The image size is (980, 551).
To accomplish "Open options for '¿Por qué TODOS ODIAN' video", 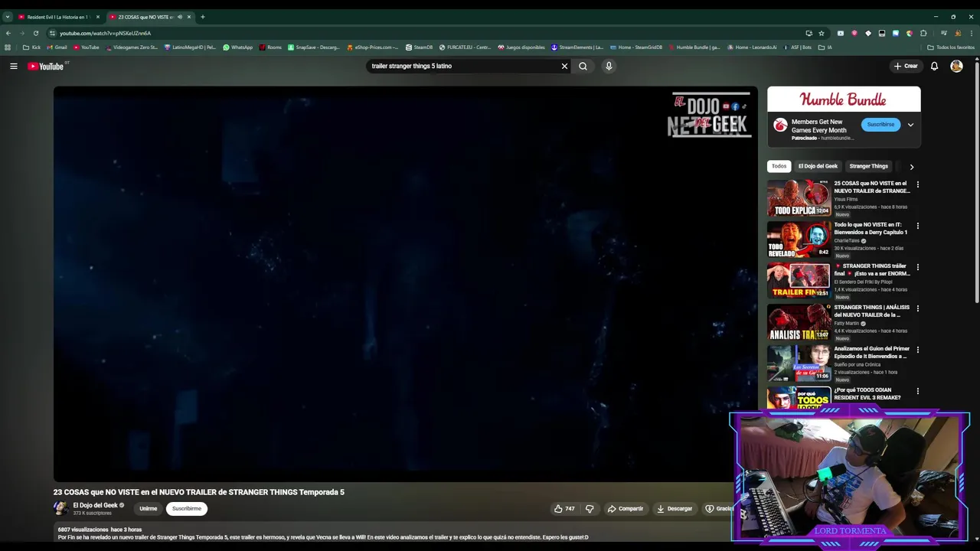I will click(918, 391).
